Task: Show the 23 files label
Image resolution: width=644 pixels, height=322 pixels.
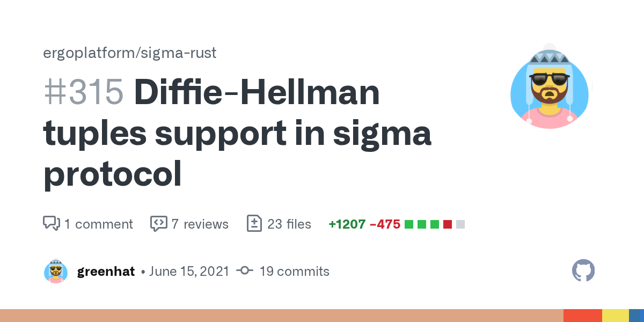Action: click(289, 224)
